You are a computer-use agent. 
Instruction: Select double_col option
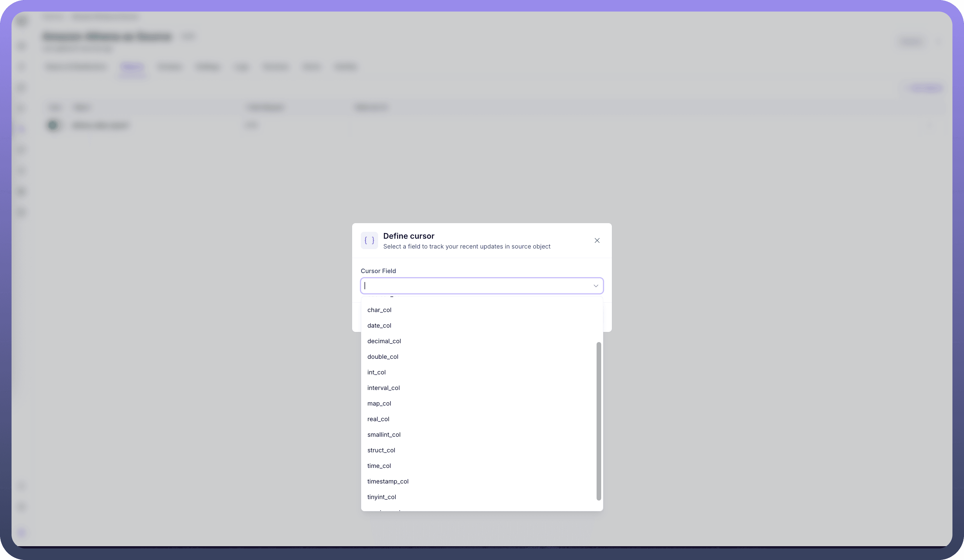point(382,356)
